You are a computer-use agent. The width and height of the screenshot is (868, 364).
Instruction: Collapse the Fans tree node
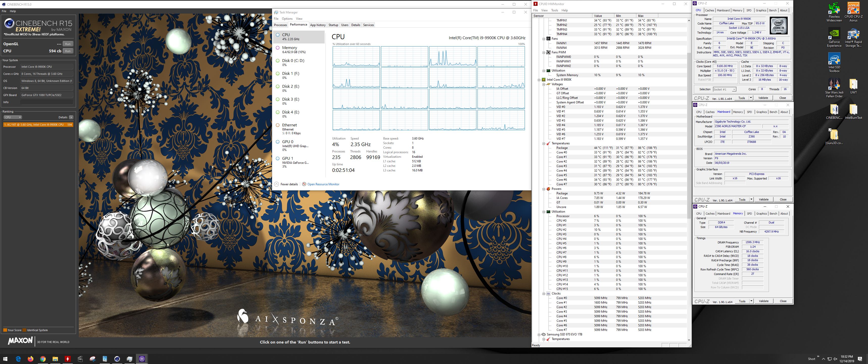pos(544,39)
